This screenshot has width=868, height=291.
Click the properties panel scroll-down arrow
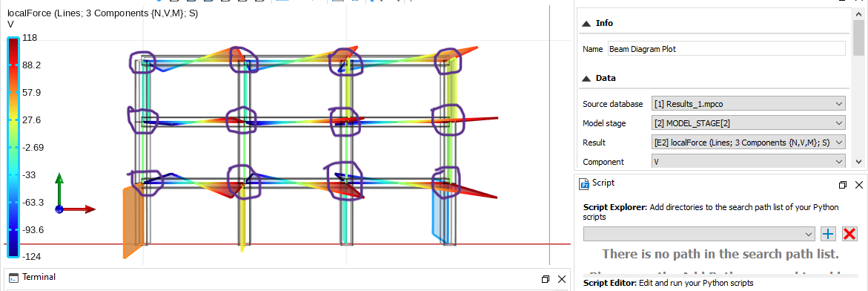[x=858, y=161]
